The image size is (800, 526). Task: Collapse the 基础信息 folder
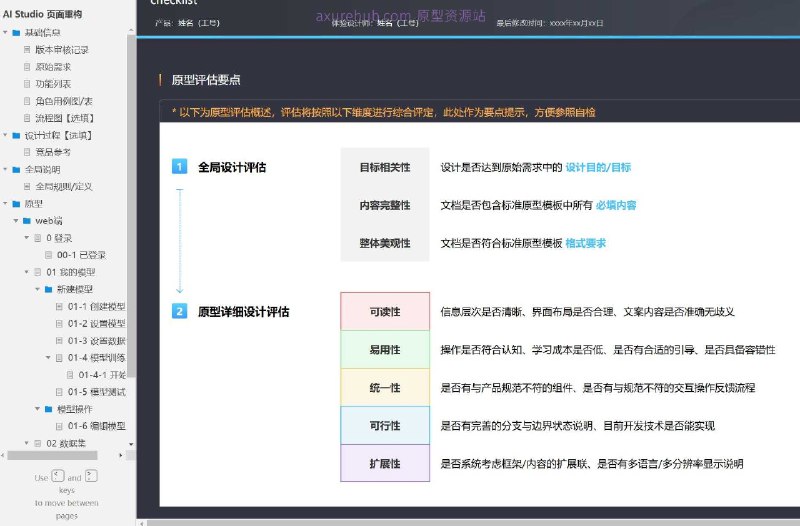(6, 33)
